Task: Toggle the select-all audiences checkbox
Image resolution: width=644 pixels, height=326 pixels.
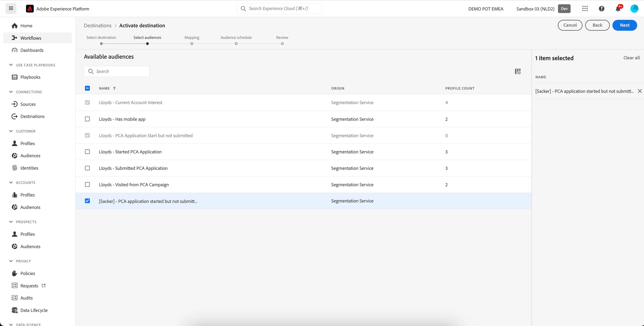Action: pos(87,88)
